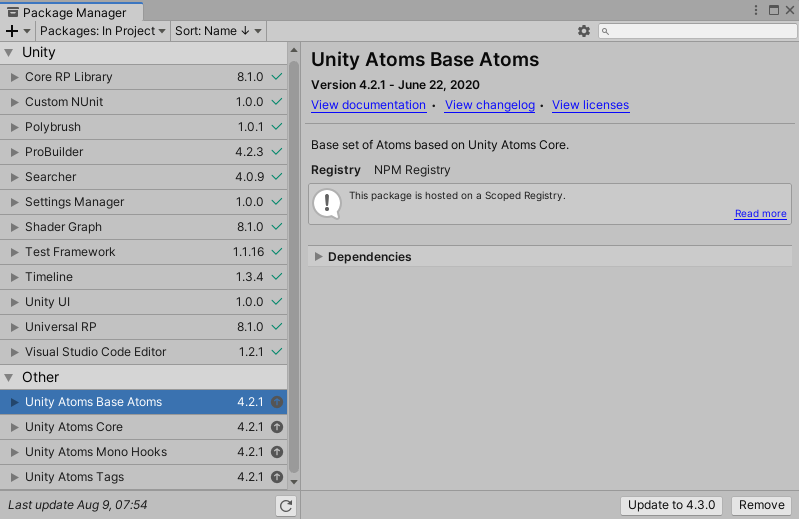Select the Unity Atoms Mono Hooks package

click(x=144, y=452)
